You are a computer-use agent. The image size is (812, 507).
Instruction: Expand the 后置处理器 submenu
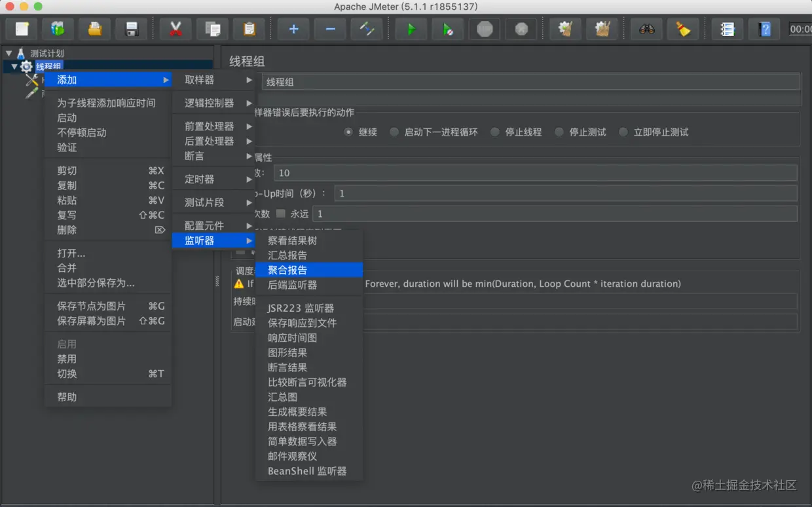(213, 141)
